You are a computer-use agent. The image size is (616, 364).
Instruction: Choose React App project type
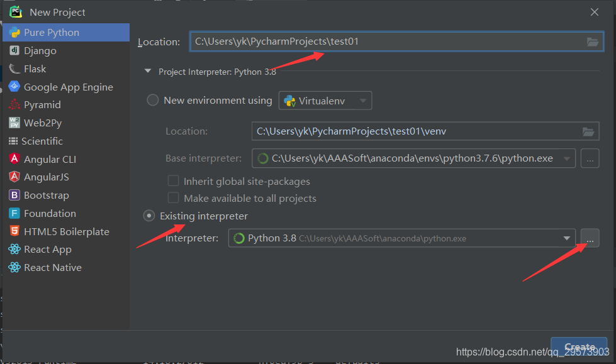pos(66,249)
